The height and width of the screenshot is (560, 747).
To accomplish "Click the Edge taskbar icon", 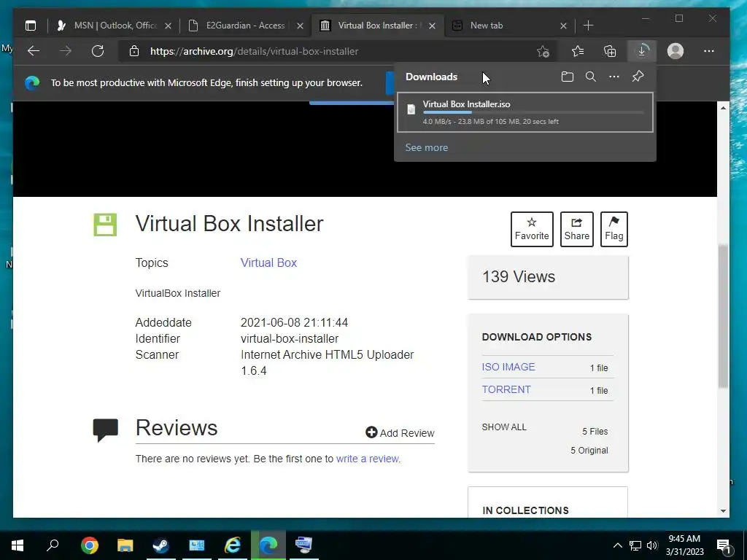I will click(268, 545).
